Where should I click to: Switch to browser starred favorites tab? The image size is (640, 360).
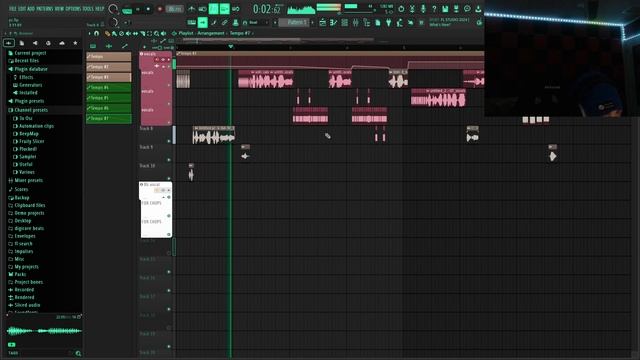[x=75, y=43]
